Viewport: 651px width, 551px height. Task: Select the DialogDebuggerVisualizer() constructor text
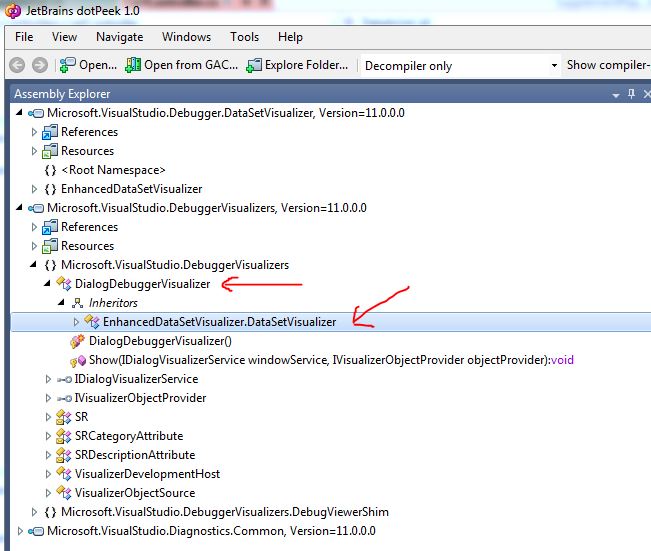(x=160, y=341)
